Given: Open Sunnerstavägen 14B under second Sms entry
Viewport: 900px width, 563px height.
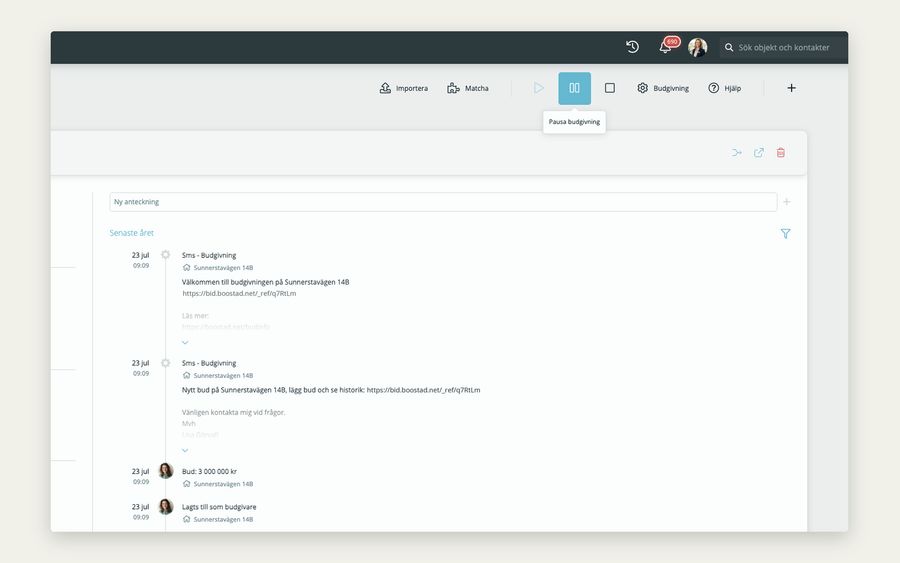Looking at the screenshot, I should click(x=223, y=376).
